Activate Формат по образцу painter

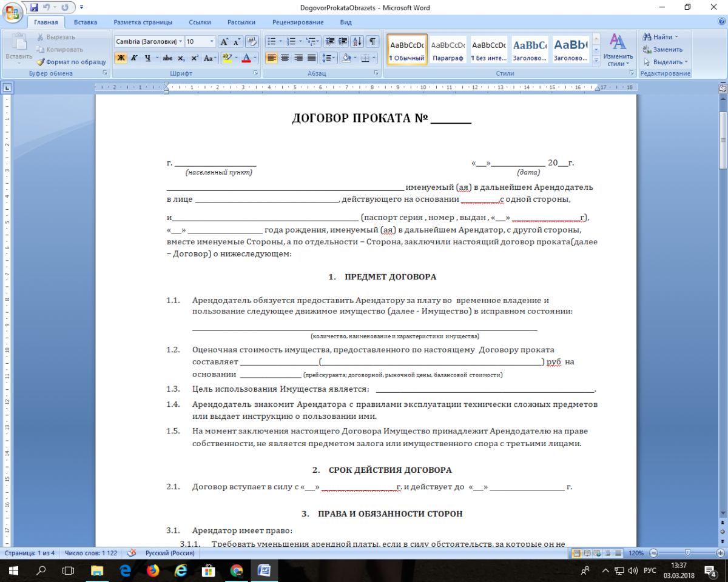click(71, 62)
